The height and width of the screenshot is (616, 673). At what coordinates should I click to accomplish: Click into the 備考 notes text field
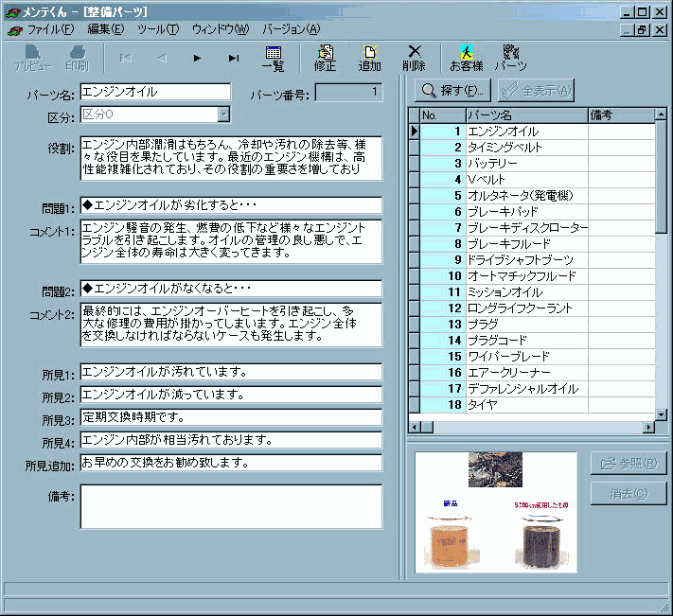tap(231, 506)
